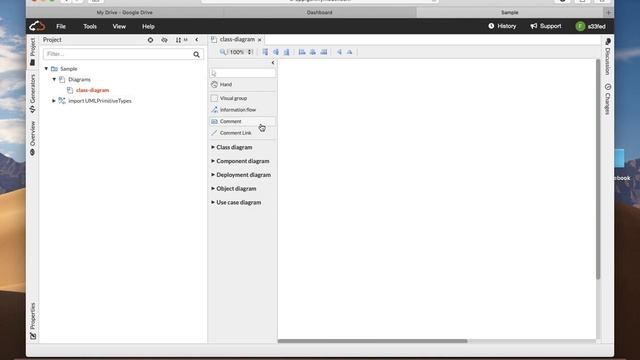Collapse the Project panel with chevron

(x=197, y=40)
